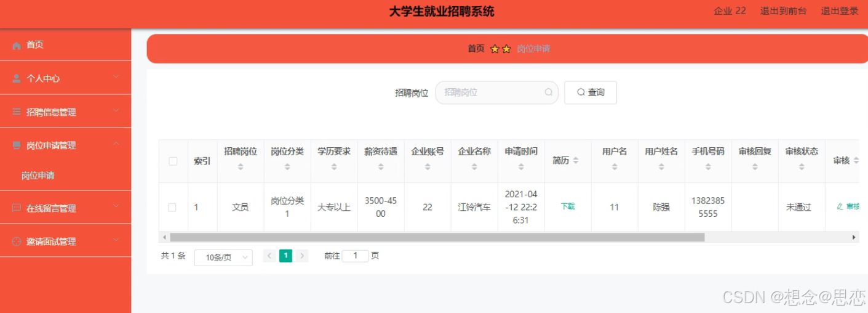The height and width of the screenshot is (313, 868).
Task: Expand the 招聘信息管理 chevron
Action: click(116, 111)
